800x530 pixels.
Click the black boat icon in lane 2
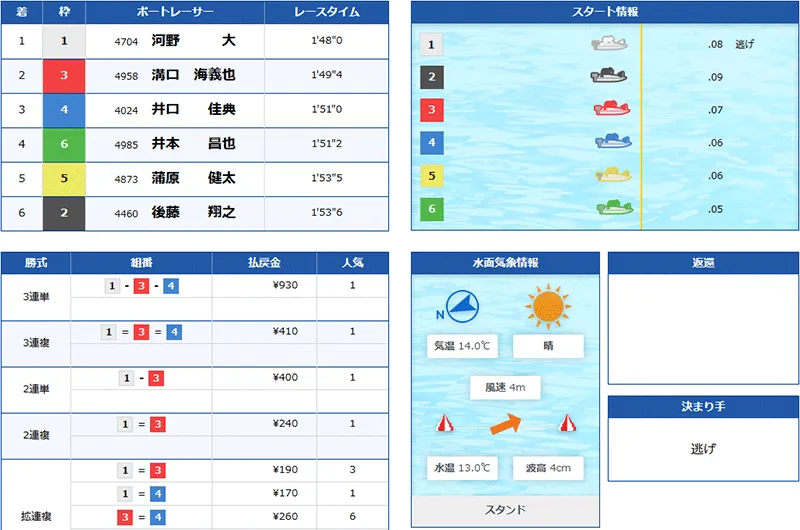pos(609,75)
